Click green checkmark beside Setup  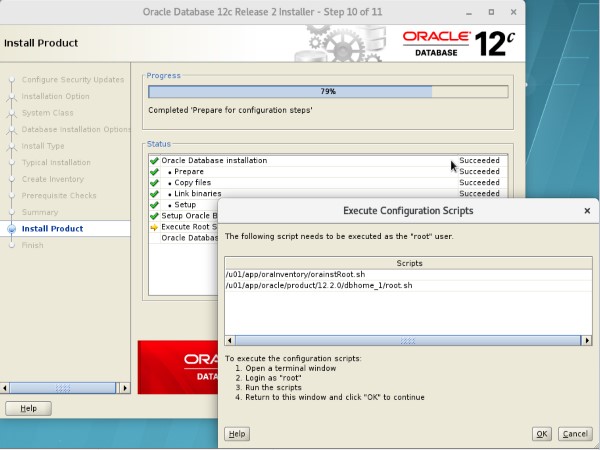coord(154,205)
